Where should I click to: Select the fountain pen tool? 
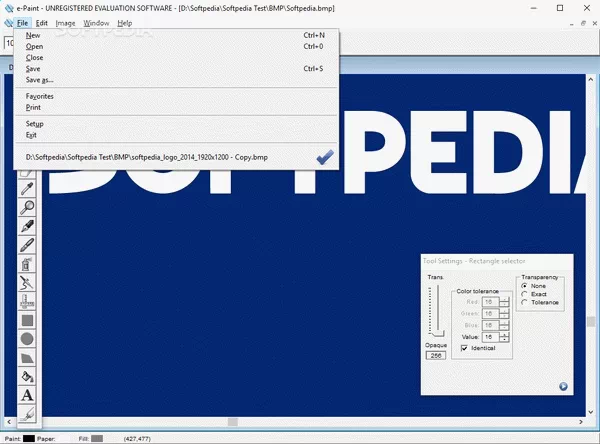point(27,226)
